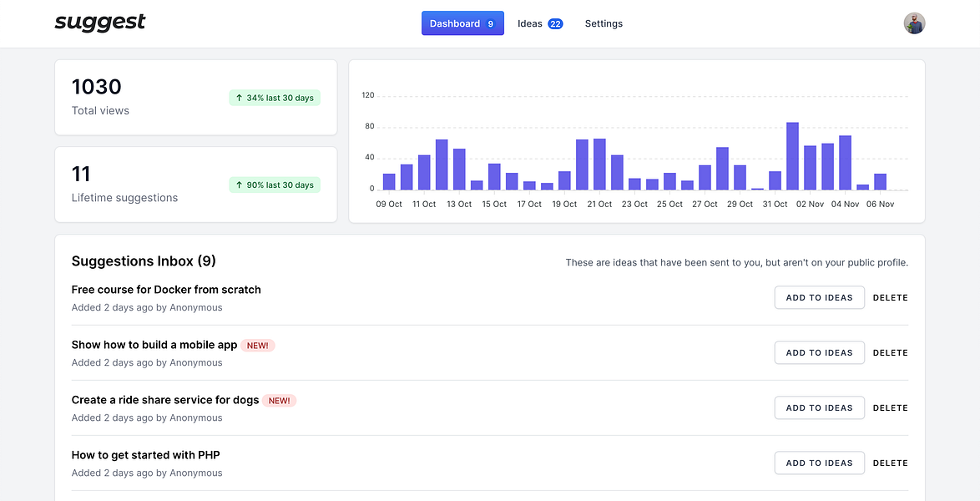Click the Suggestions Inbox (9) heading
Screen dimensions: 980x501
[144, 261]
